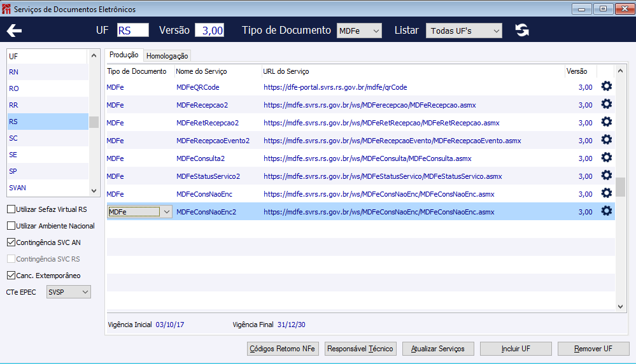Click the Responsável Técnico button
This screenshot has height=364, width=636.
pyautogui.click(x=360, y=349)
